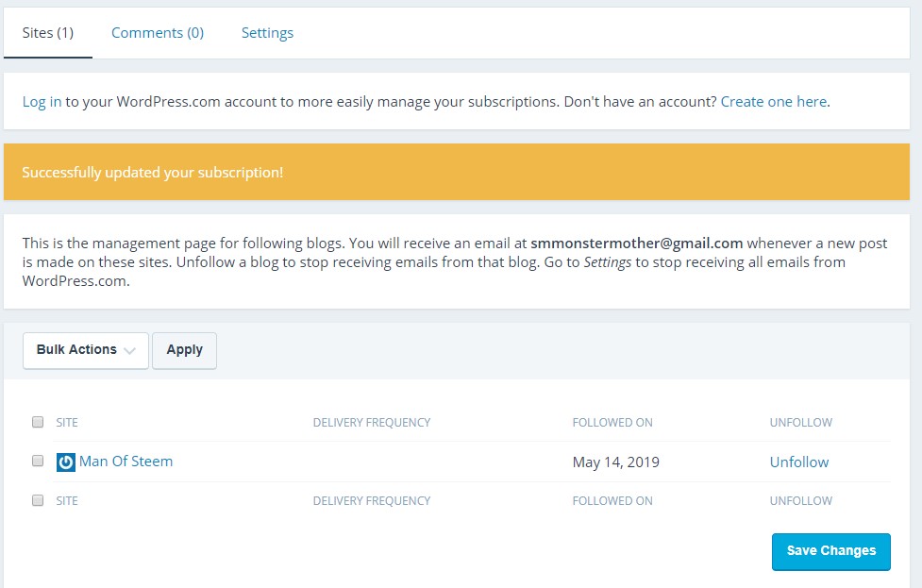
Task: Tick the checkbox beside Man Of Steem
Action: [38, 462]
